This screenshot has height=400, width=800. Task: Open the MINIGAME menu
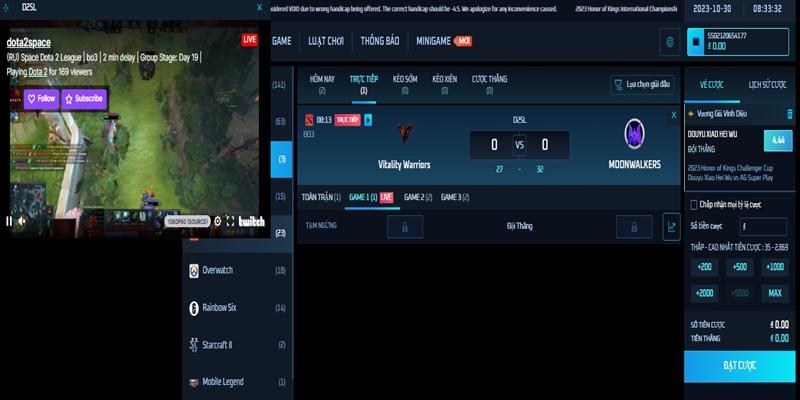coord(444,41)
